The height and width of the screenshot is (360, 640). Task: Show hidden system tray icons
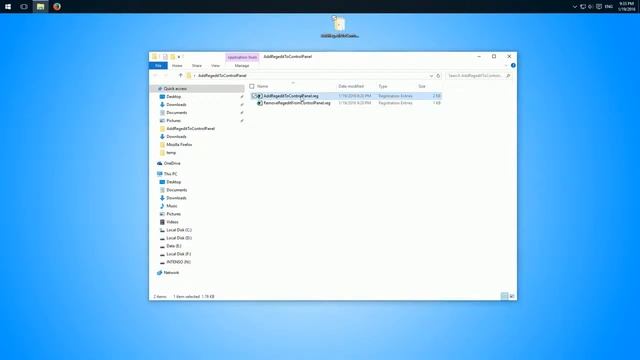click(575, 7)
